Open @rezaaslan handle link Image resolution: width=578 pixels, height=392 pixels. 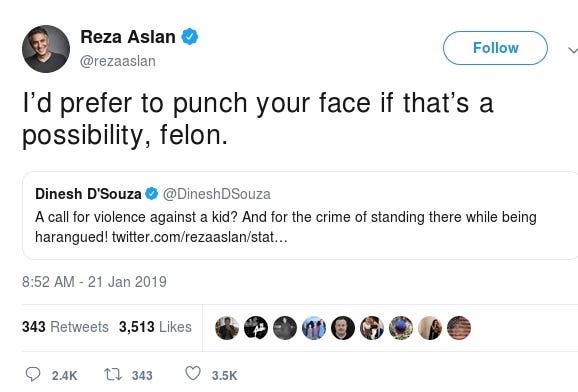pos(118,61)
